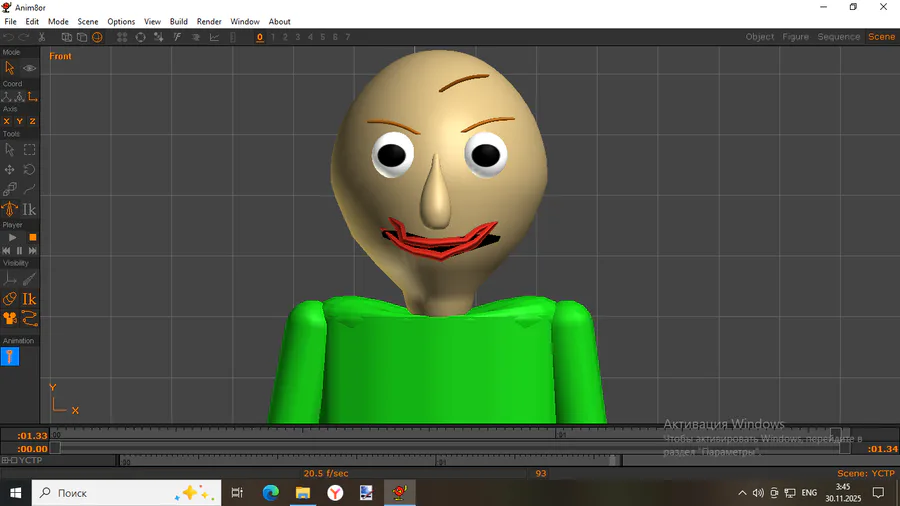This screenshot has height=506, width=900.
Task: Click the time slider start handle
Action: click(55, 447)
